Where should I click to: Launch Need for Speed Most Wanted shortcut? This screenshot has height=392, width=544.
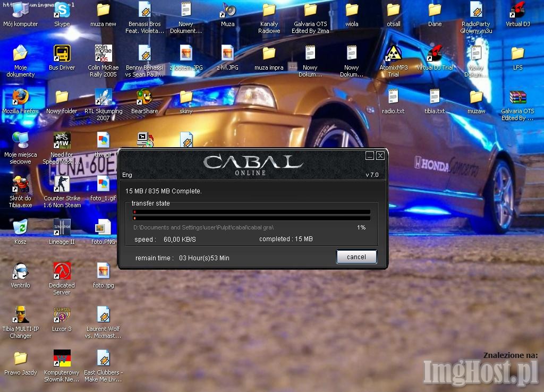(62, 141)
